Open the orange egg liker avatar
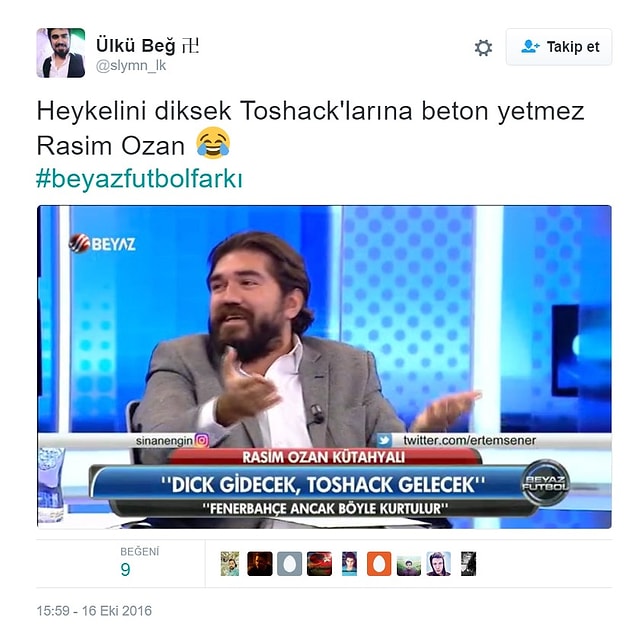The image size is (635, 627). point(379,563)
